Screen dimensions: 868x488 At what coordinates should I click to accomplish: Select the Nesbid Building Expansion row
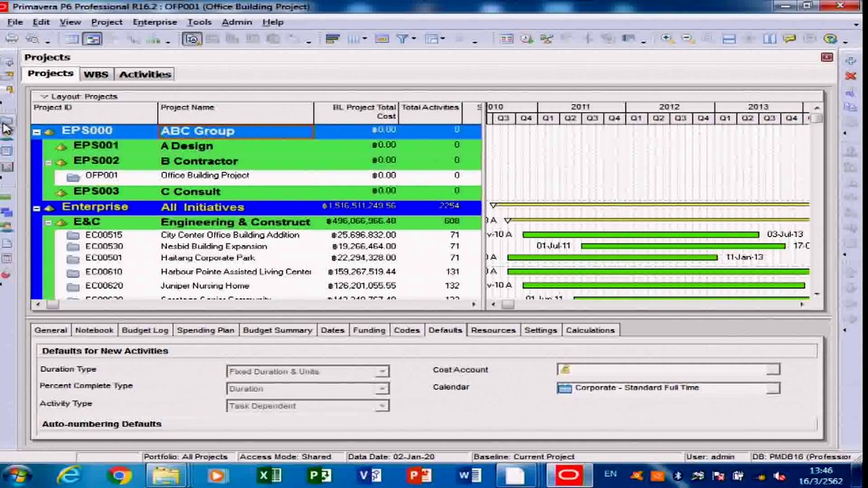(256, 246)
